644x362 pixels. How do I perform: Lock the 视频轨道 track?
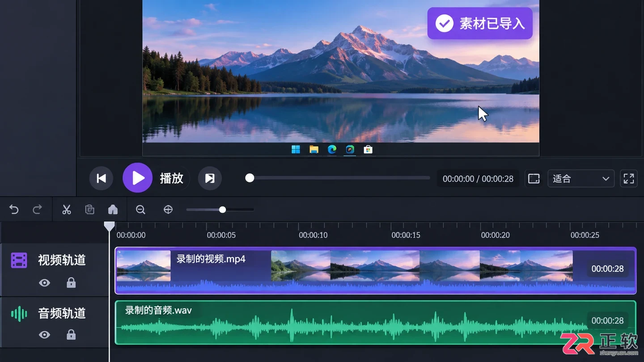(x=71, y=282)
